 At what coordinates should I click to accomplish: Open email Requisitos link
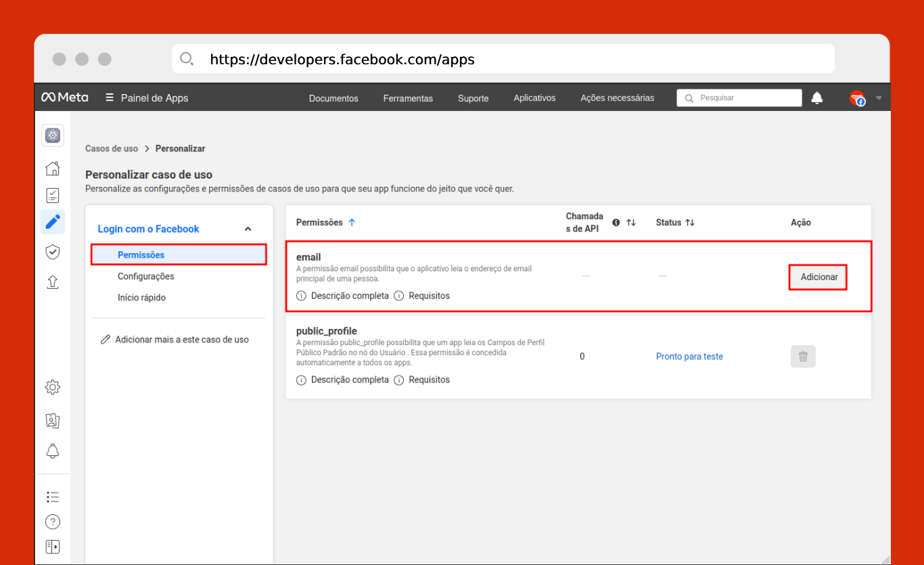coord(430,296)
